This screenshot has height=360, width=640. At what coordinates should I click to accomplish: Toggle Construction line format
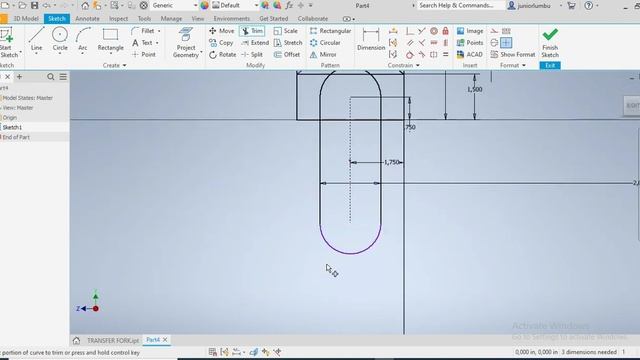click(494, 31)
